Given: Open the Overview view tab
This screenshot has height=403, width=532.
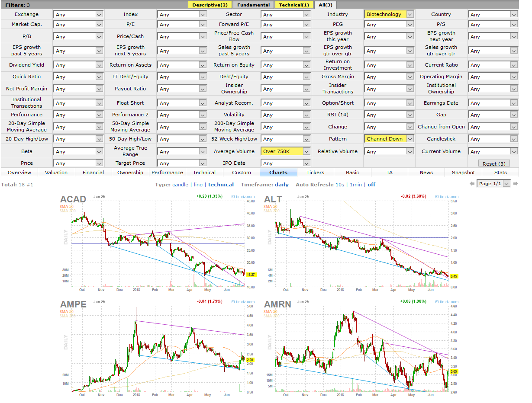Looking at the screenshot, I should [19, 173].
